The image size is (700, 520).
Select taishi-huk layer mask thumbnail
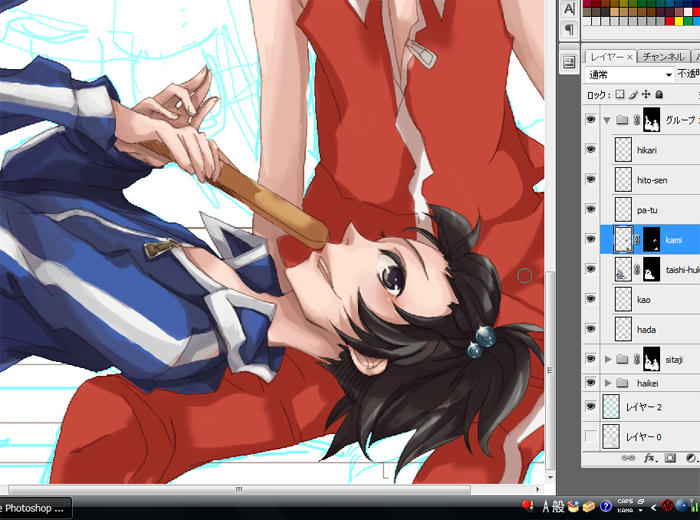coord(651,270)
